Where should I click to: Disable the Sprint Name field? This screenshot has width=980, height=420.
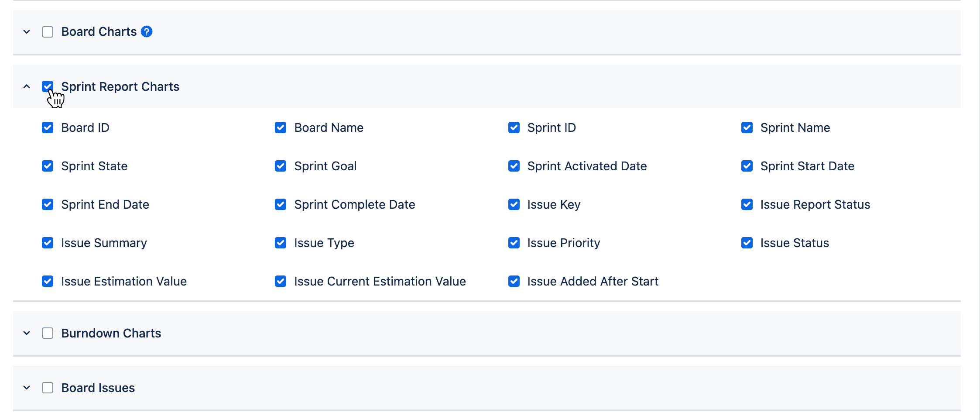[747, 127]
